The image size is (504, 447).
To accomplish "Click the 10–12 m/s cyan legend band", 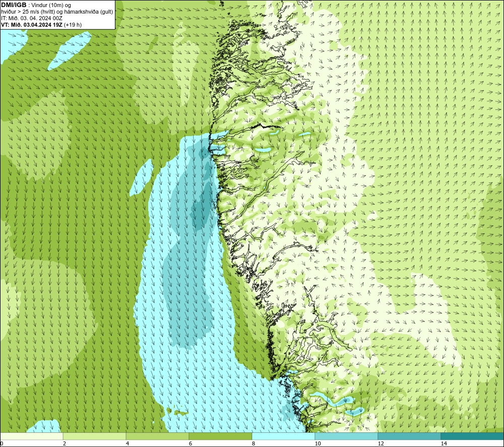I will [x=347, y=436].
